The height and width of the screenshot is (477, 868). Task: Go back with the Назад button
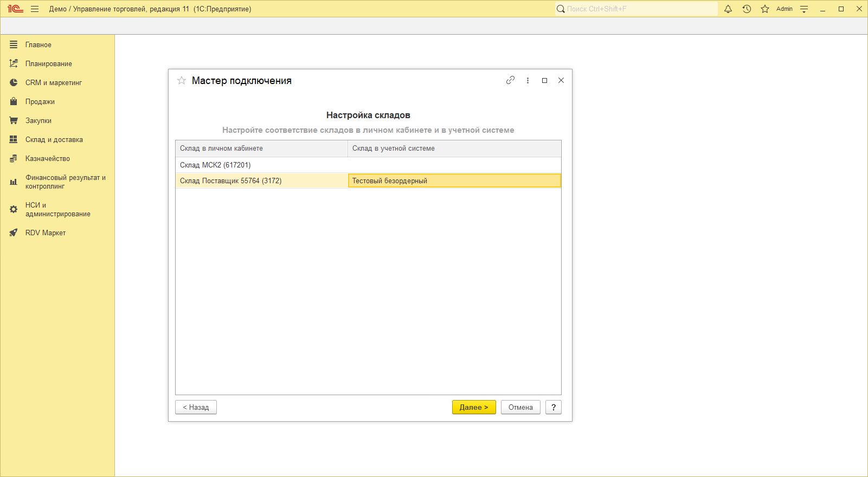coord(196,407)
